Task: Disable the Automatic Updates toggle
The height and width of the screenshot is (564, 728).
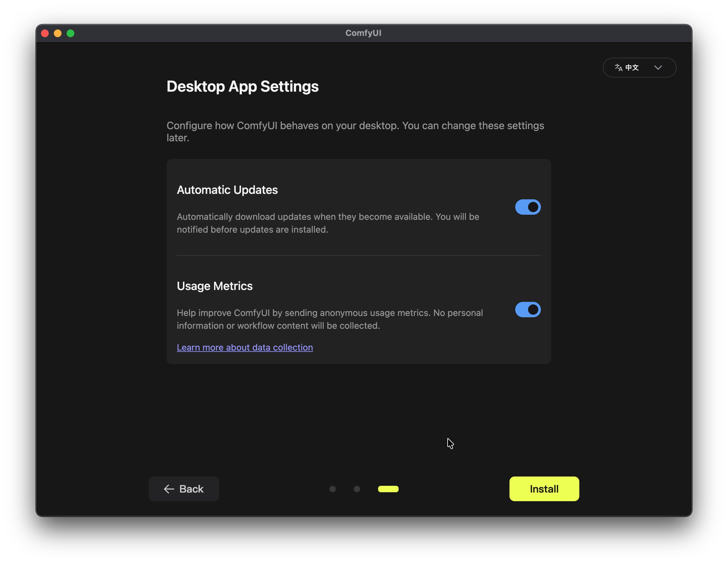Action: [x=528, y=207]
